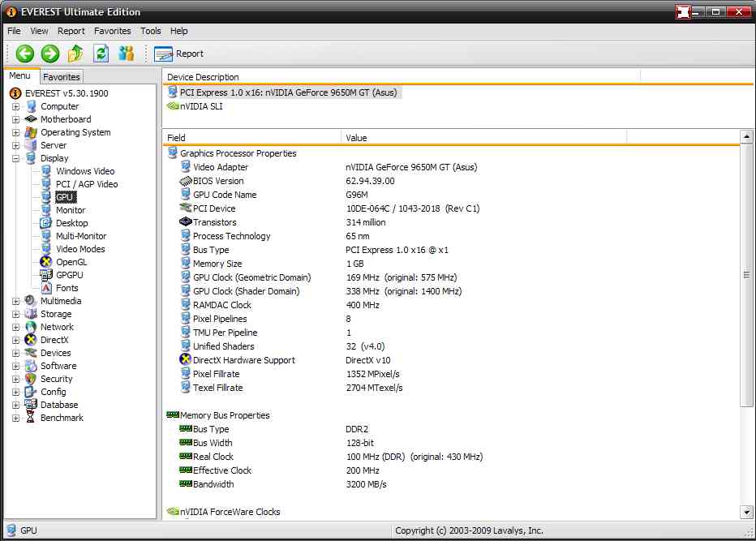The width and height of the screenshot is (756, 541).
Task: Click the Field column header
Action: tap(251, 138)
